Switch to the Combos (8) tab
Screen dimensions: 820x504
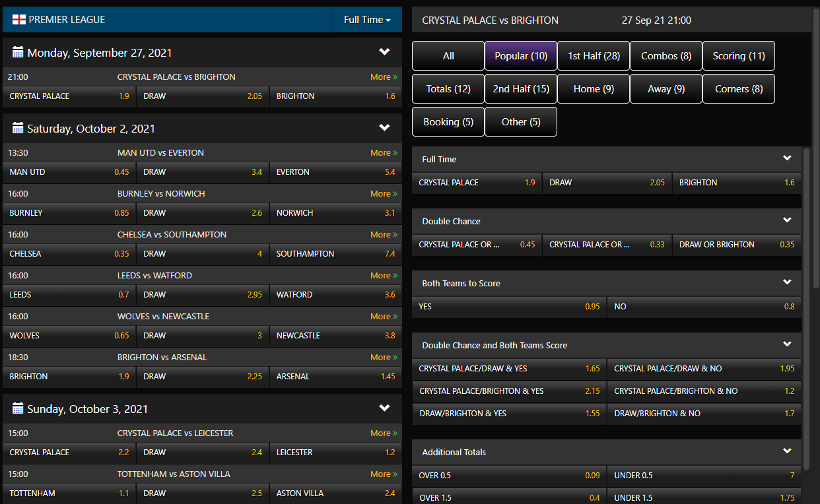click(666, 56)
